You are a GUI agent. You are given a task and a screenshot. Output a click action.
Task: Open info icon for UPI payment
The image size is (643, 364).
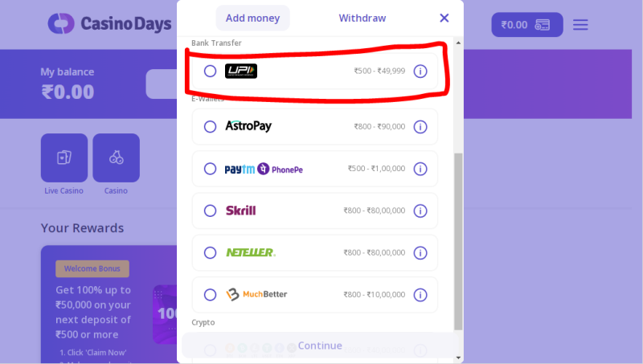420,72
